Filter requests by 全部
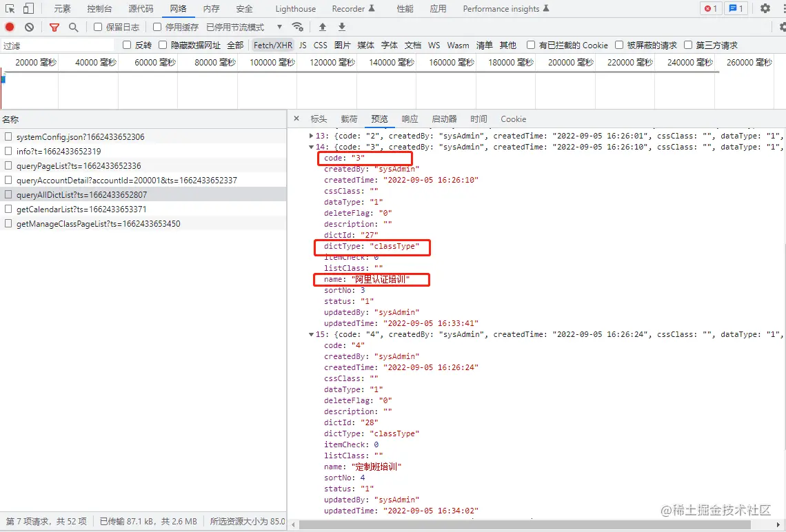Screen dimensions: 786x532 pyautogui.click(x=235, y=45)
